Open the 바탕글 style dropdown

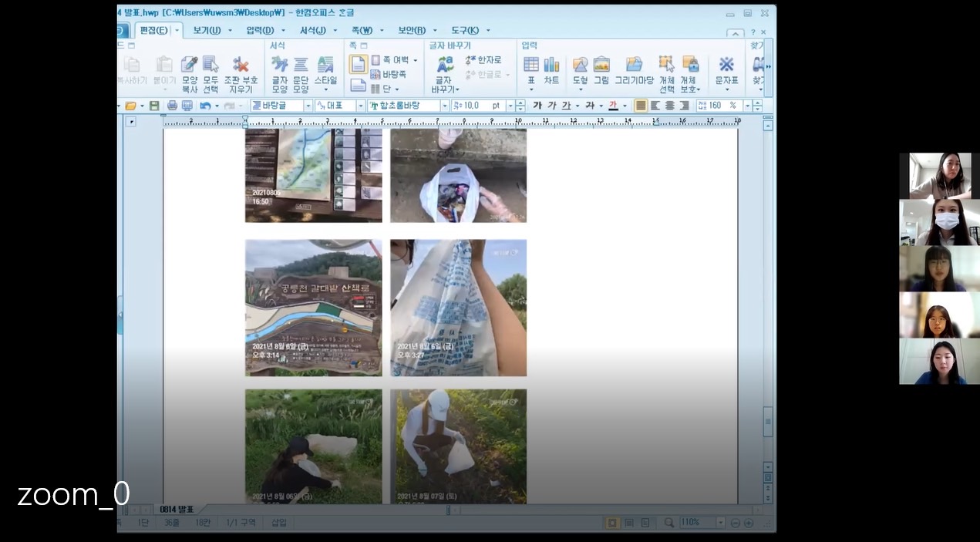[x=308, y=106]
